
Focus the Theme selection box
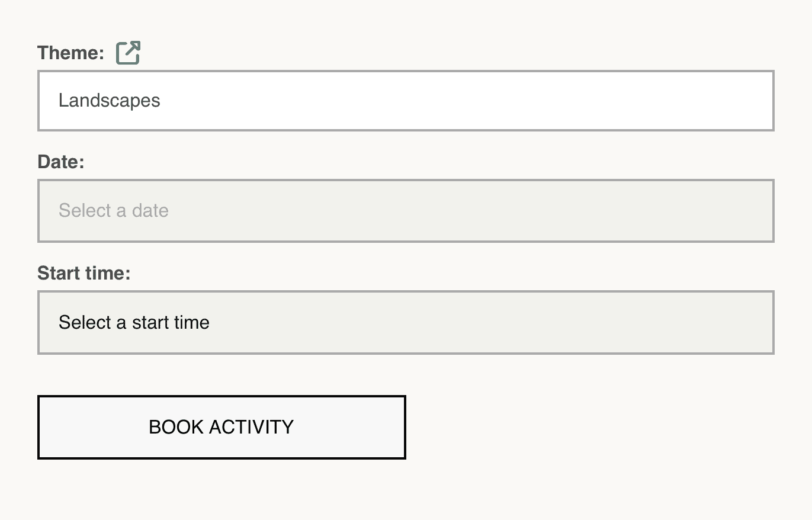pos(406,101)
